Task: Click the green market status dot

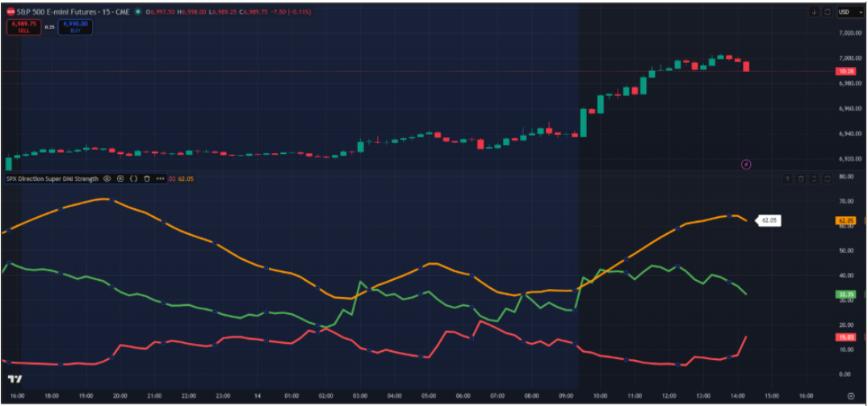Action: pyautogui.click(x=138, y=12)
